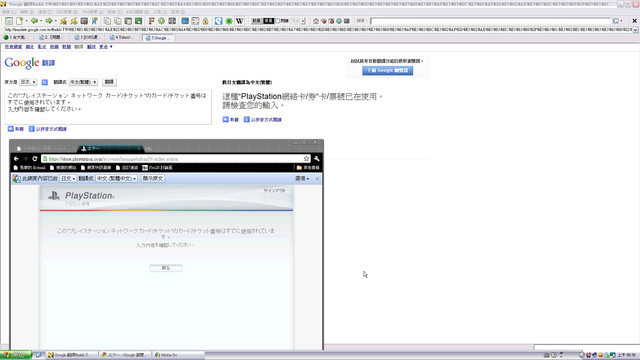Click the first lightning bolt toolbar icon
This screenshot has height=360, width=640.
tap(63, 21)
